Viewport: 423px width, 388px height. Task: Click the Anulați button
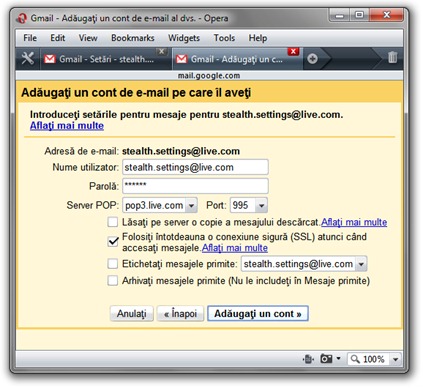(132, 314)
